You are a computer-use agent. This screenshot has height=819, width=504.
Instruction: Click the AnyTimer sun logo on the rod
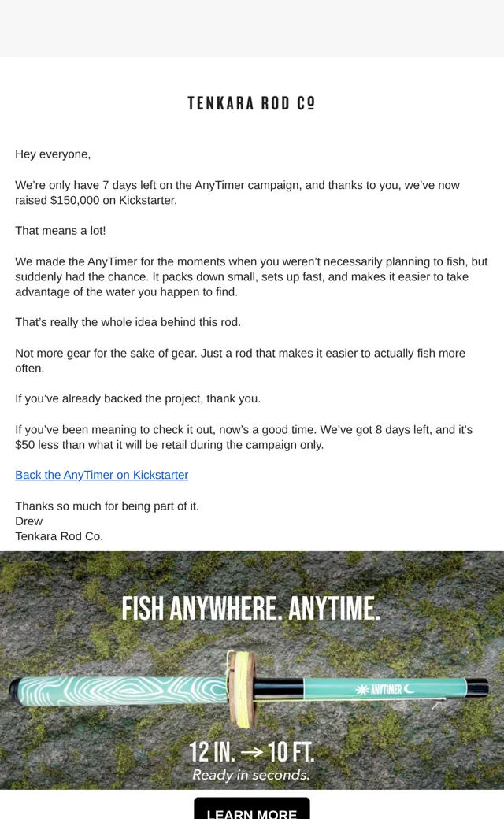point(362,690)
